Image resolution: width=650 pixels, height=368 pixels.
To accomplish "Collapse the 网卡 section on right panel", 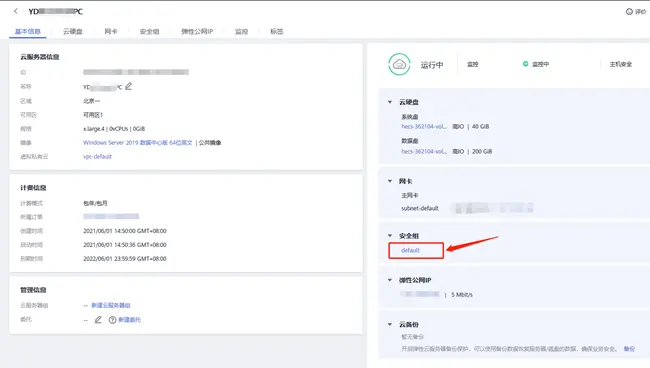I will click(x=390, y=181).
